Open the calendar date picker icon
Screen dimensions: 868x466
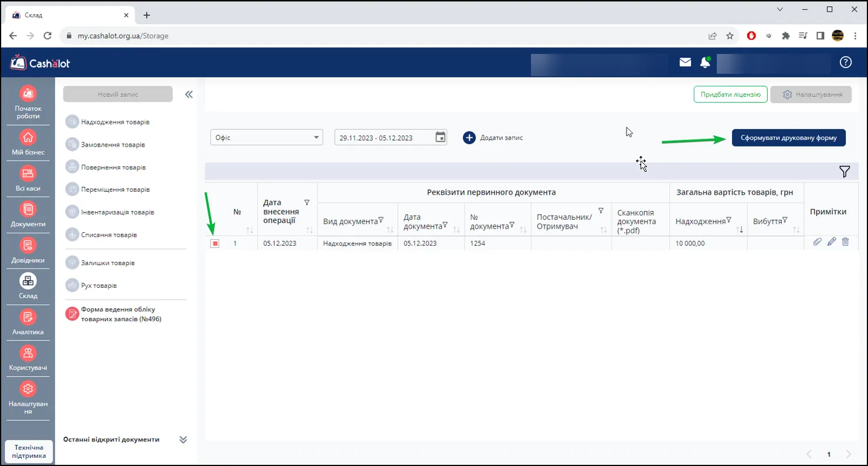[x=440, y=137]
